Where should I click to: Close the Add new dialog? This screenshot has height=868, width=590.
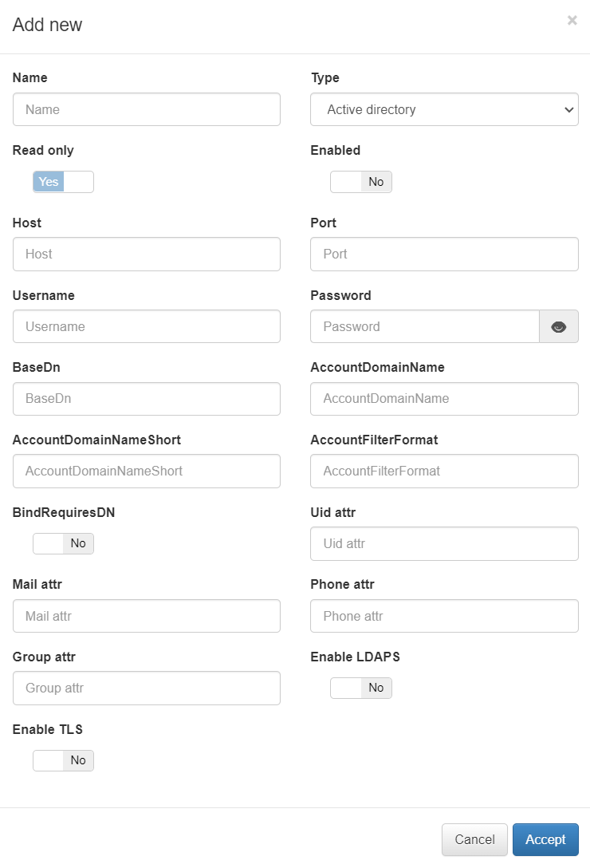pyautogui.click(x=572, y=21)
